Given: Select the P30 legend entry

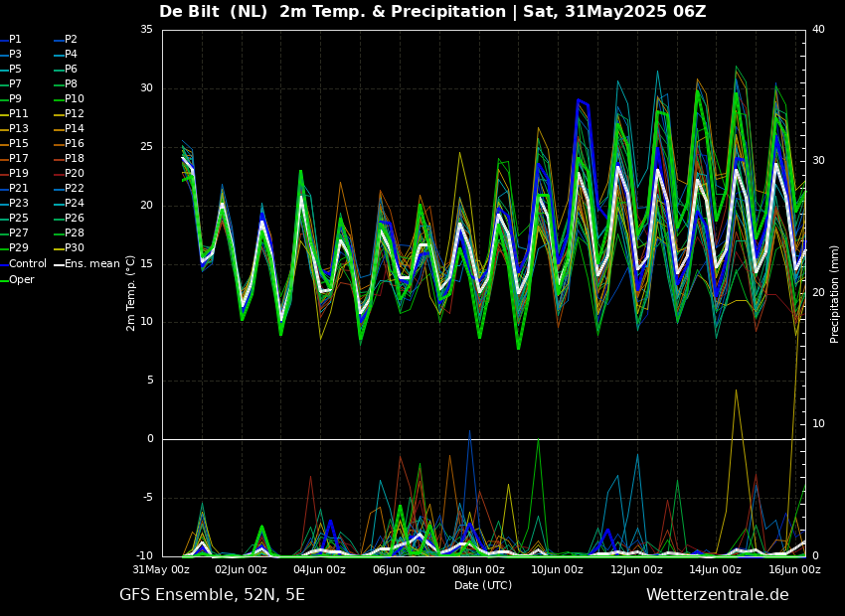Looking at the screenshot, I should coord(75,248).
